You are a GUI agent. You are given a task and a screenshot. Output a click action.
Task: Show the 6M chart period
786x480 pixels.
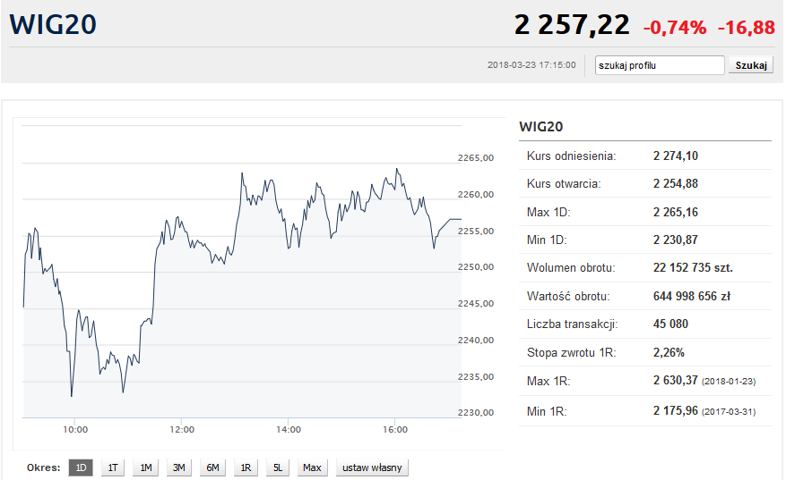(x=213, y=468)
